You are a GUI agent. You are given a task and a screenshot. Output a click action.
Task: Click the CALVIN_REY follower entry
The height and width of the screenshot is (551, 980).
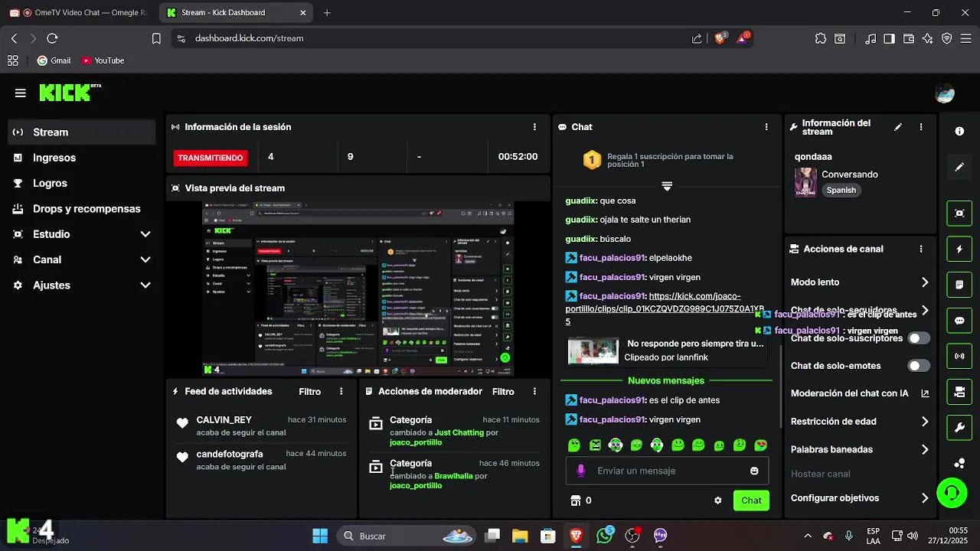click(260, 425)
